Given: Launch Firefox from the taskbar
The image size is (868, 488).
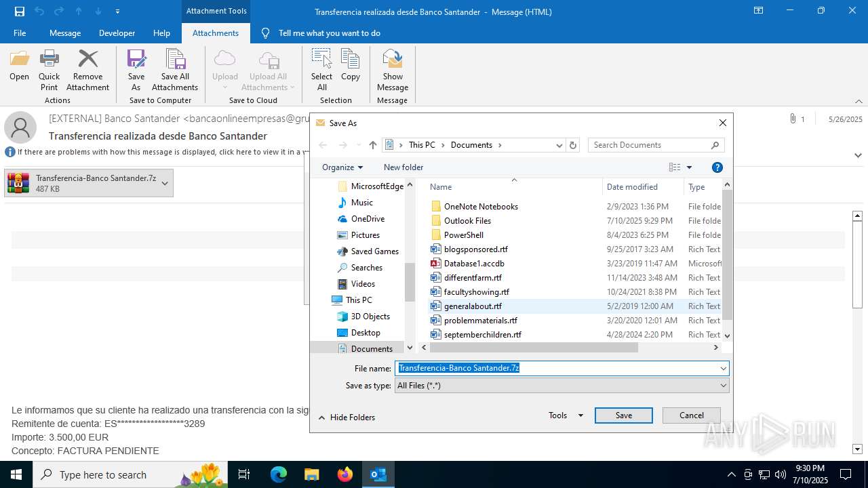Looking at the screenshot, I should [x=345, y=474].
